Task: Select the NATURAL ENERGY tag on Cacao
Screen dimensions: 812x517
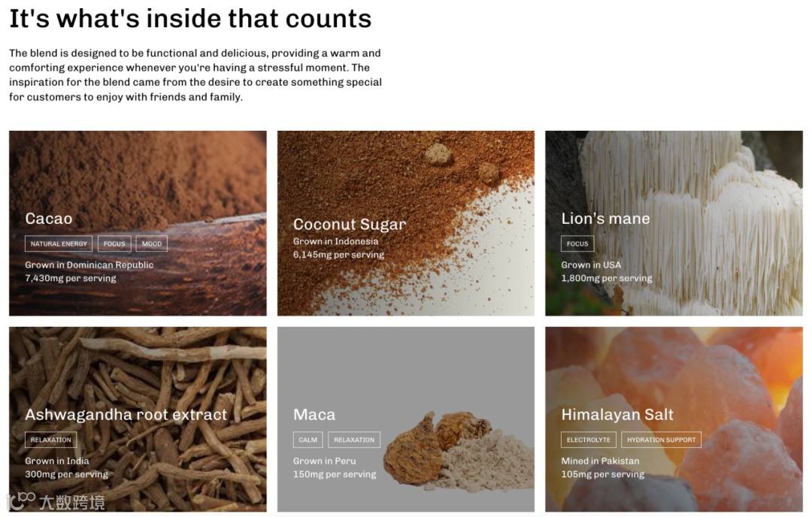Action: point(59,243)
